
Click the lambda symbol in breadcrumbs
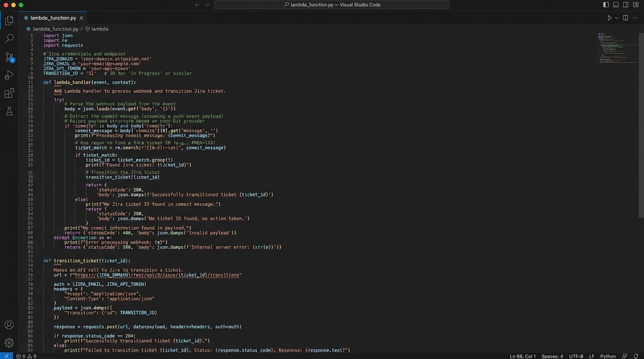click(99, 29)
